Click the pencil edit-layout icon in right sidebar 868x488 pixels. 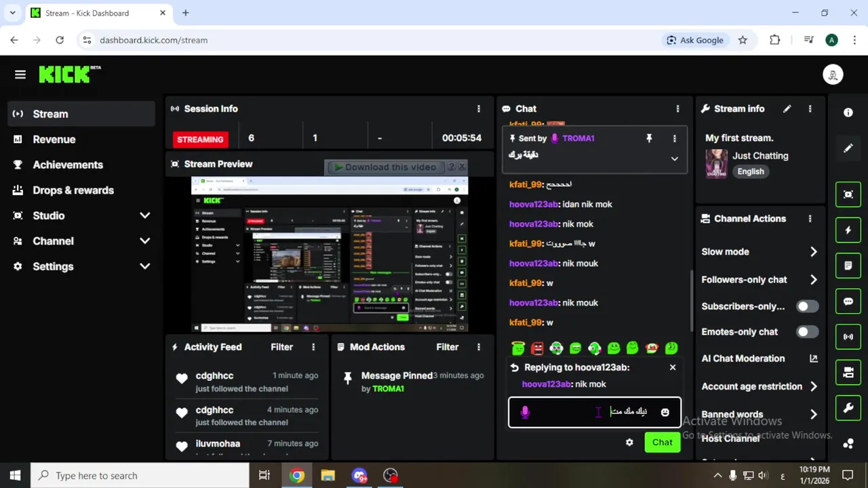click(848, 148)
